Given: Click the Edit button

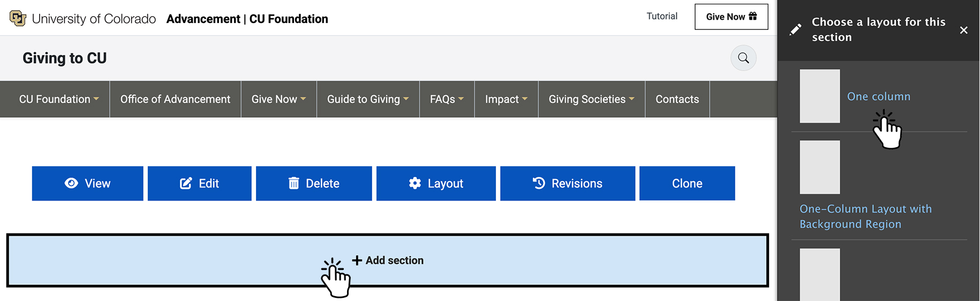Looking at the screenshot, I should [x=199, y=183].
